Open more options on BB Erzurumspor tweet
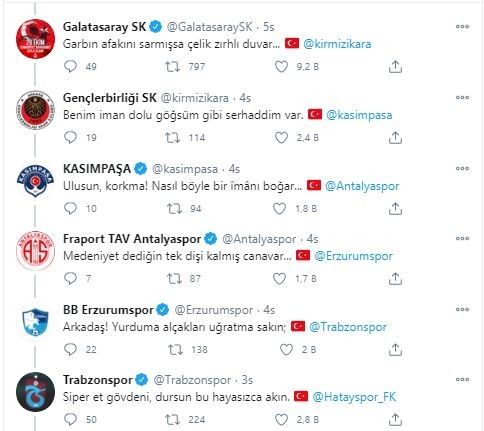Screen dimensions: 484x431 pos(462,309)
